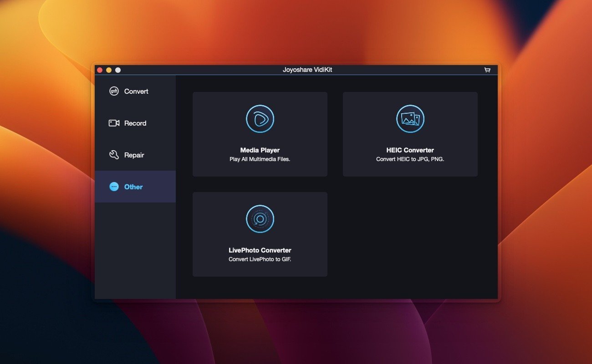Select the Other tab label
Screen dimensions: 592x364
pos(133,187)
